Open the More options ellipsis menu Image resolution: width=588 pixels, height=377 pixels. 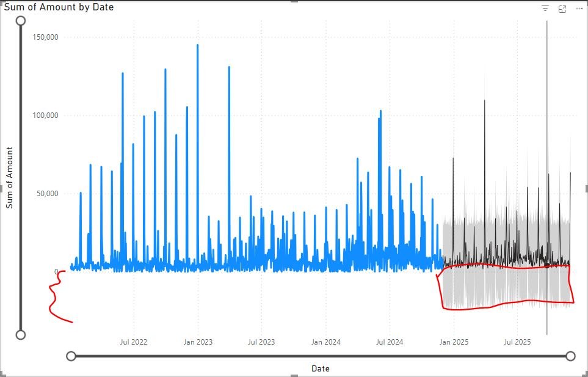point(579,9)
